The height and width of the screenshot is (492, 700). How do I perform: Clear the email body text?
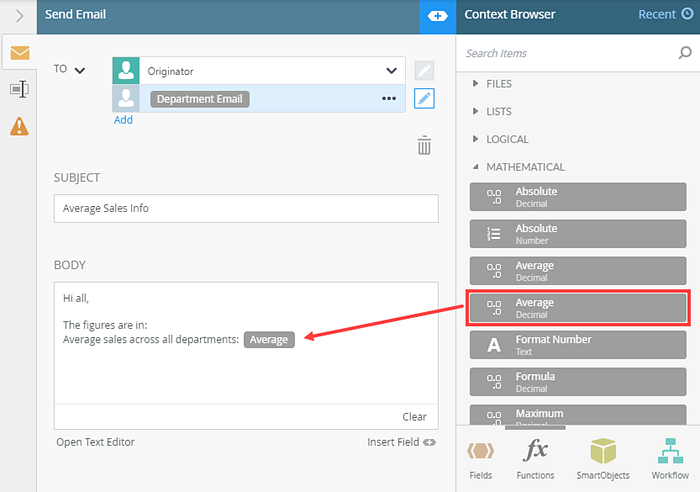tap(414, 417)
